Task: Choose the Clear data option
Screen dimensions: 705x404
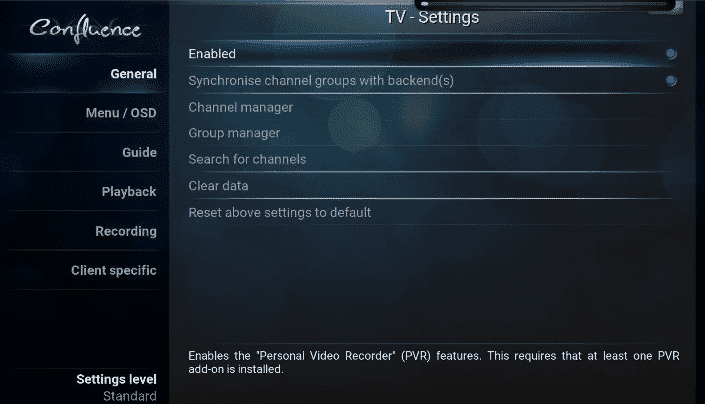Action: click(432, 186)
